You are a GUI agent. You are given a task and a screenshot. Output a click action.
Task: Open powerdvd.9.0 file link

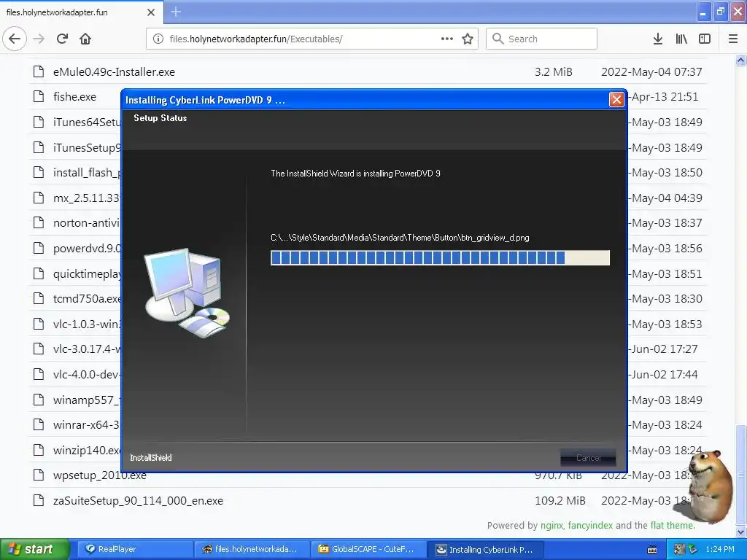pyautogui.click(x=87, y=248)
